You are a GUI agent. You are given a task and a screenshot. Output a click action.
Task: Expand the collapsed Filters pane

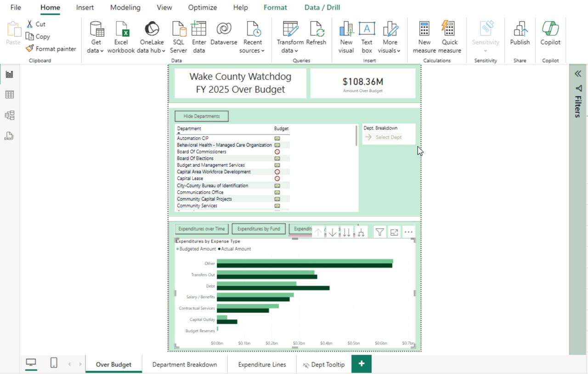(x=578, y=74)
